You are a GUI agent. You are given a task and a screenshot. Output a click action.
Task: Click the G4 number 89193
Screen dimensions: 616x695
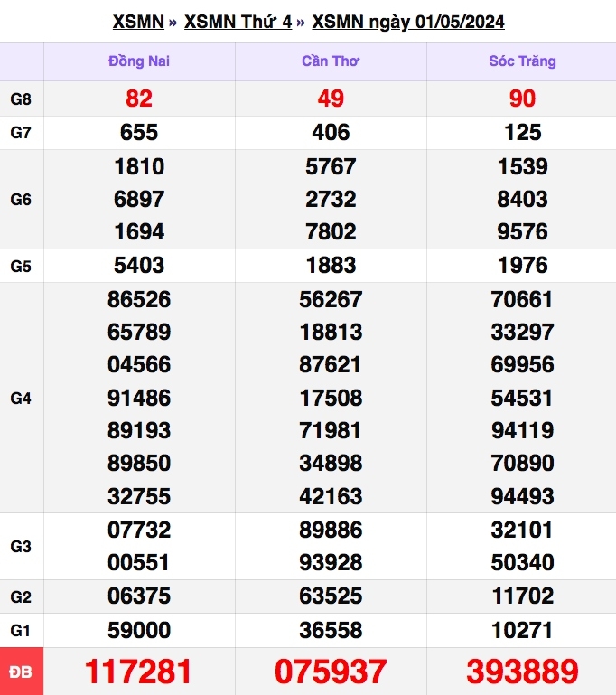pos(139,430)
